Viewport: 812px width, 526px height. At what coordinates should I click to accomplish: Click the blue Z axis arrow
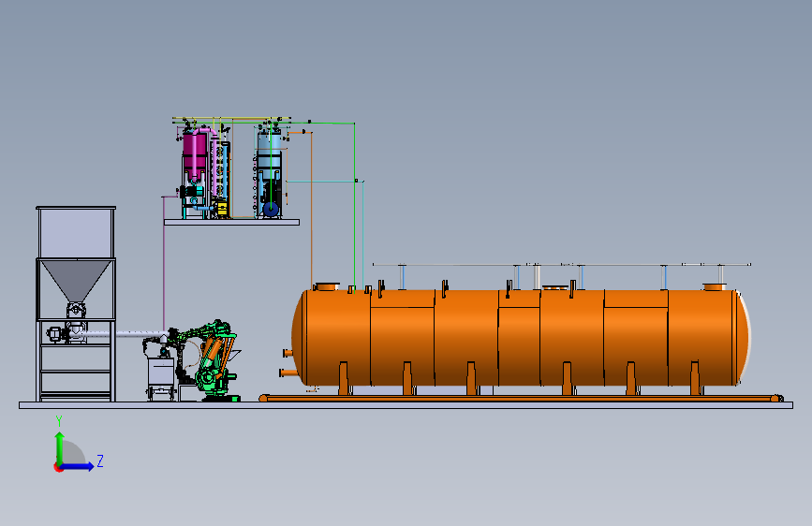pyautogui.click(x=77, y=466)
